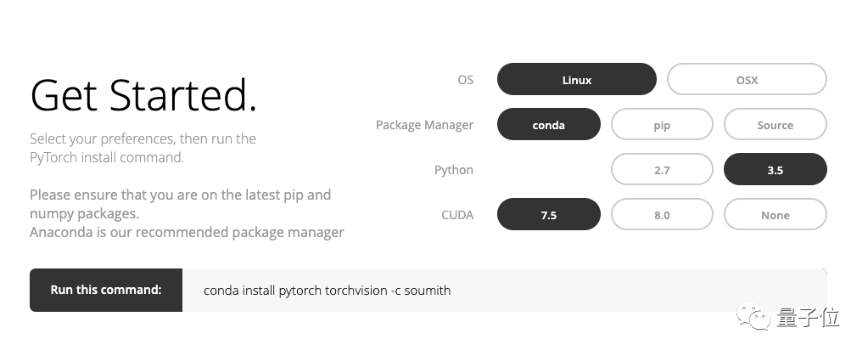This screenshot has width=868, height=356.
Task: Click the 'Python' row label
Action: pyautogui.click(x=453, y=170)
